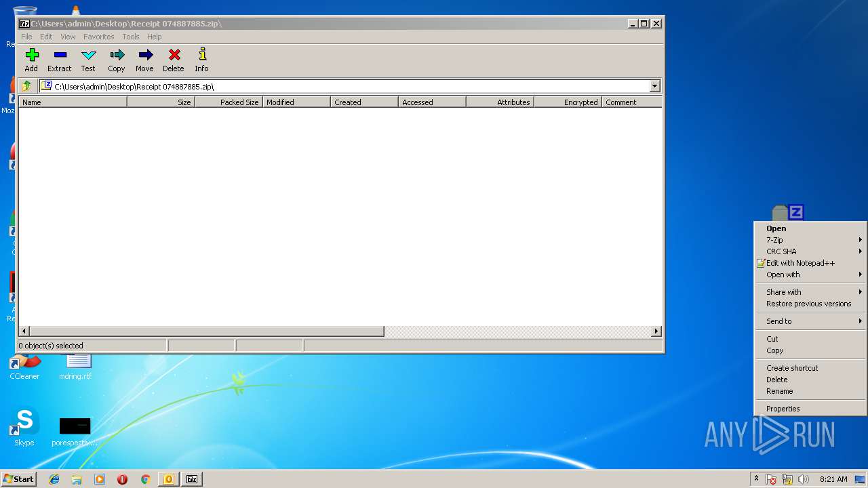Image resolution: width=868 pixels, height=488 pixels.
Task: Expand the Send to submenu
Action: point(810,321)
